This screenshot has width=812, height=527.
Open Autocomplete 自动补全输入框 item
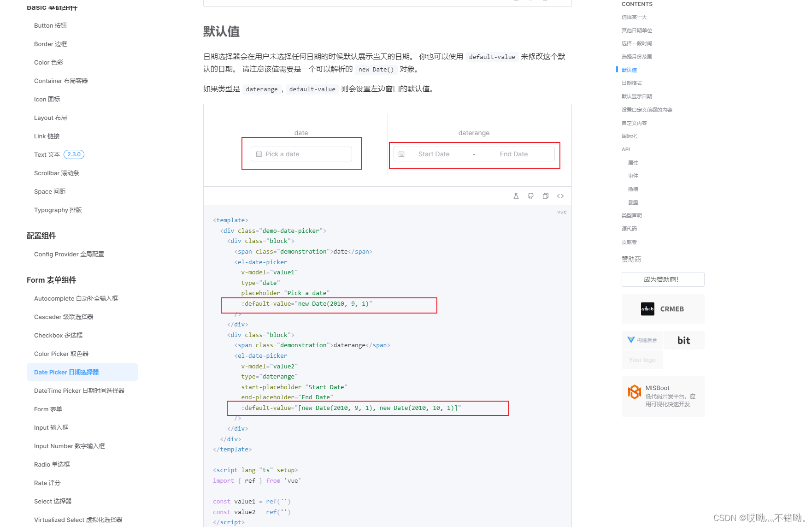tap(76, 298)
